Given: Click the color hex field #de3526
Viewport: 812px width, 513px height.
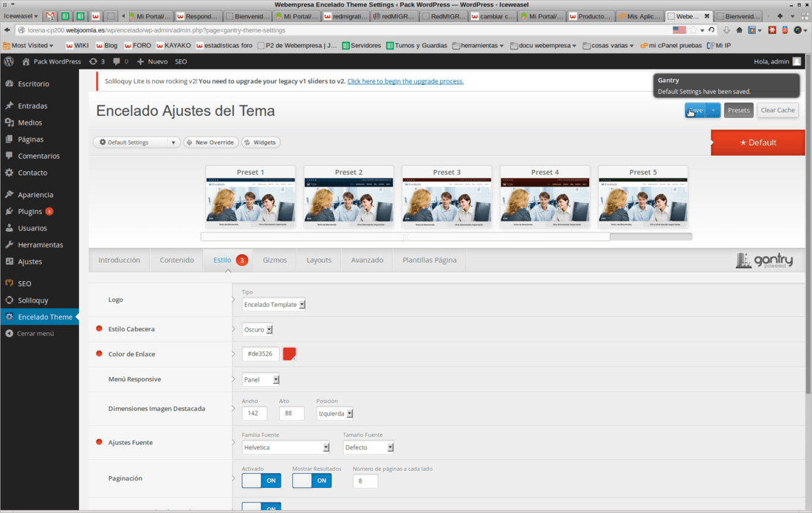Looking at the screenshot, I should pos(261,354).
